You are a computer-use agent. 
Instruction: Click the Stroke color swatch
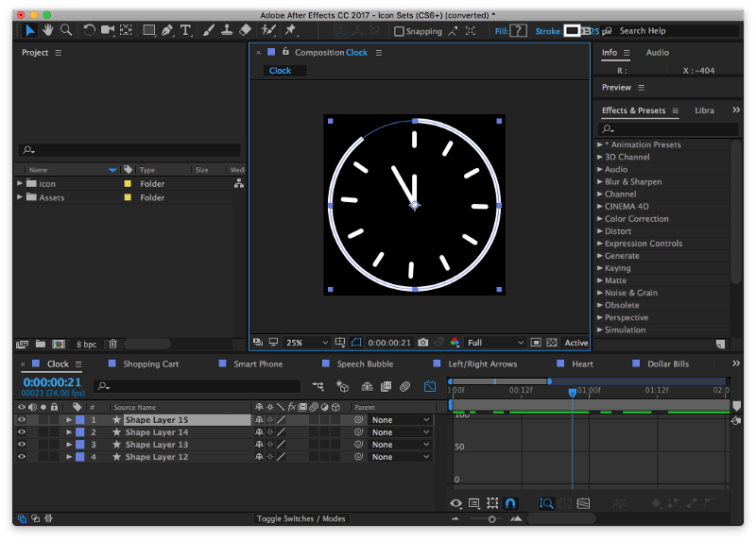tap(572, 31)
